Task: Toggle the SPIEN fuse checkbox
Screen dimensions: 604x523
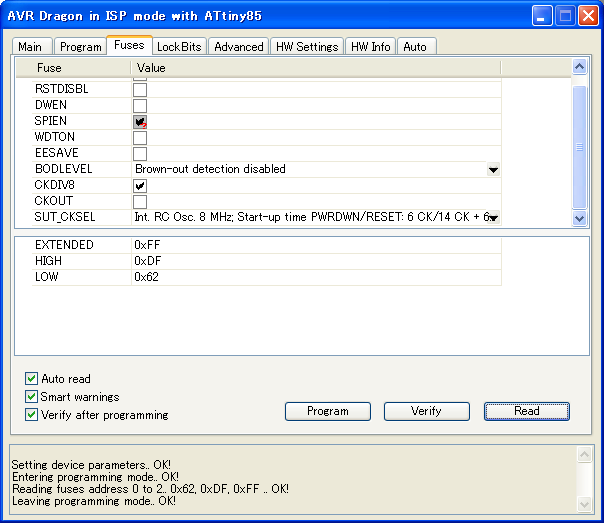Action: 140,122
